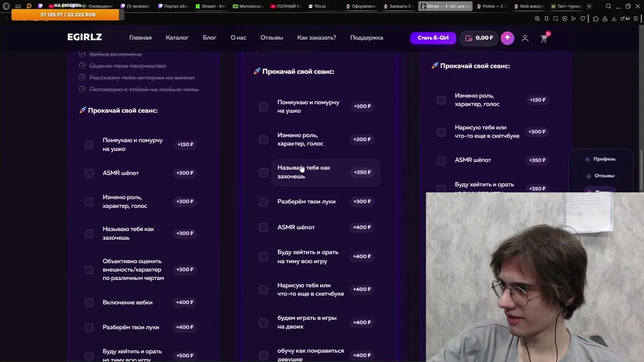Click the 0,00 ₽ balance pill
The image size is (644, 362).
click(x=479, y=38)
